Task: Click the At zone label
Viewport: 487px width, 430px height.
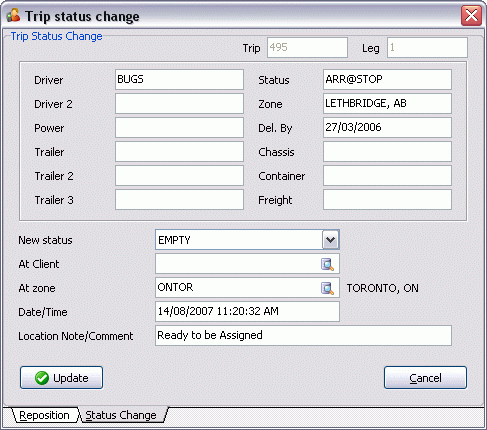Action: pos(37,288)
